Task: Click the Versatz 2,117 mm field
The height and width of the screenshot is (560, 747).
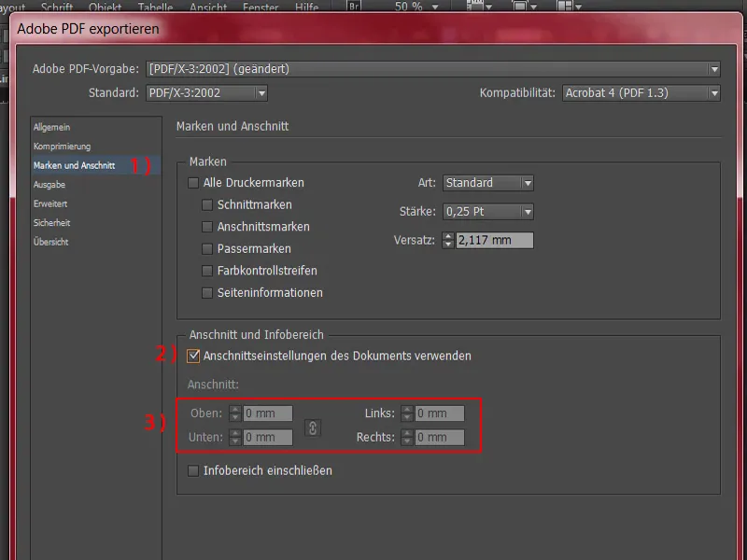Action: coord(495,240)
